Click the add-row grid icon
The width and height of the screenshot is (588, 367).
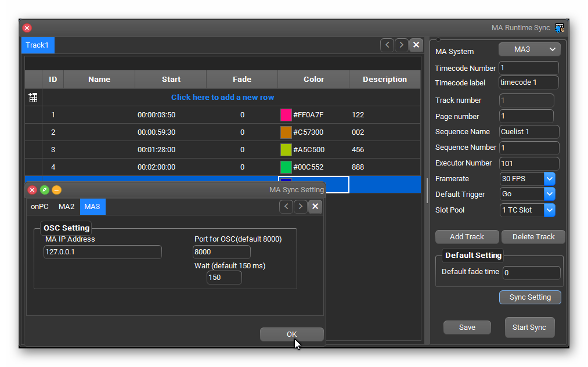pyautogui.click(x=33, y=98)
